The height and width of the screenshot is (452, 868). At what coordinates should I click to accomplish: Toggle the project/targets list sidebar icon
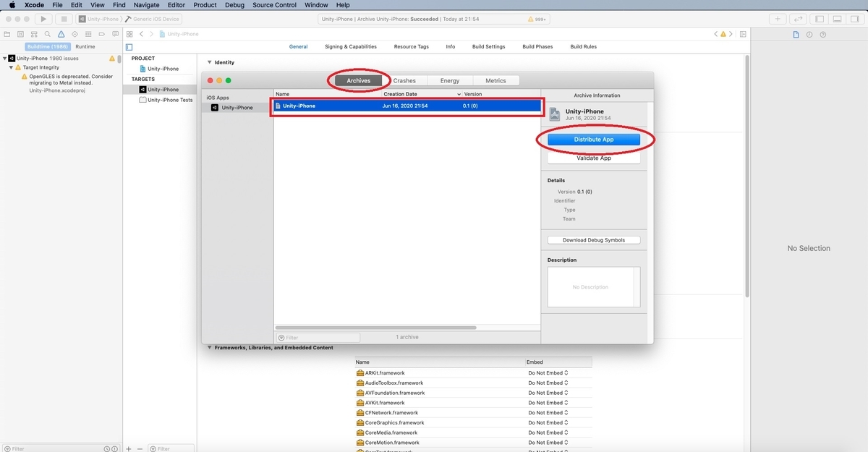click(129, 47)
